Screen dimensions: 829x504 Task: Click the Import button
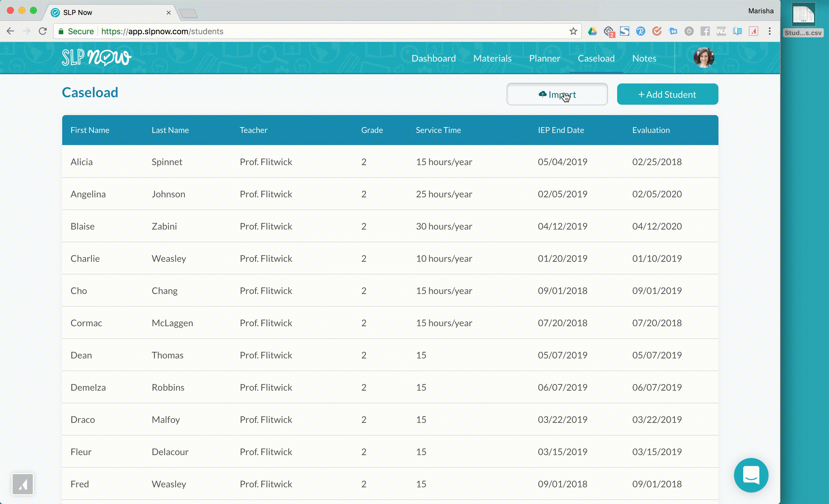[x=557, y=94]
